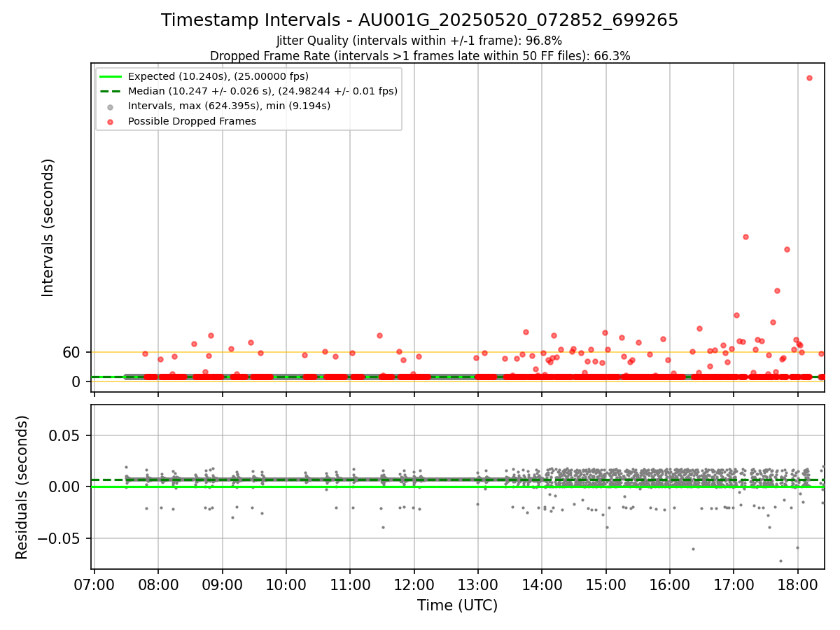This screenshot has width=840, height=630.
Task: Click the solid green line marker in the legend
Action: click(x=111, y=76)
